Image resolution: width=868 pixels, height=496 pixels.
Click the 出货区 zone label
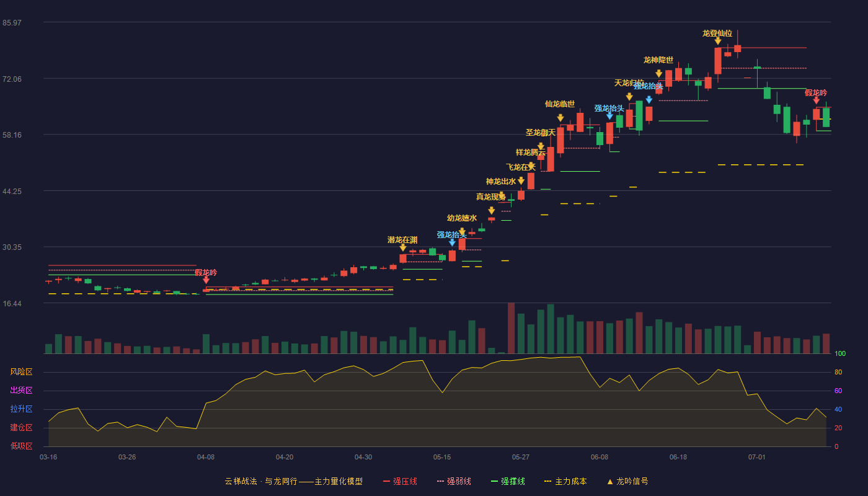[22, 391]
